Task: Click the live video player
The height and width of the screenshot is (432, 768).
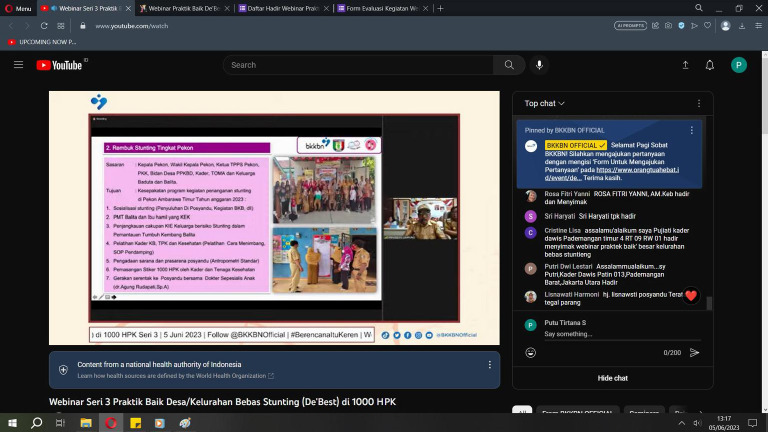Action: click(x=274, y=217)
